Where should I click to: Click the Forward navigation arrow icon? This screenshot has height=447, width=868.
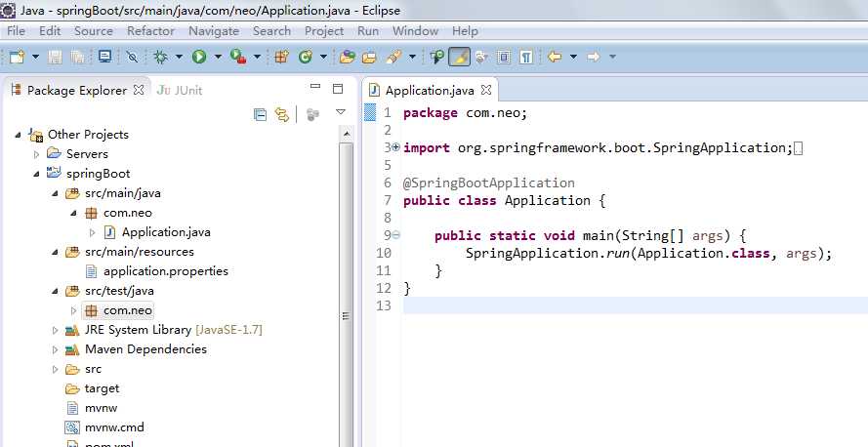pyautogui.click(x=593, y=57)
